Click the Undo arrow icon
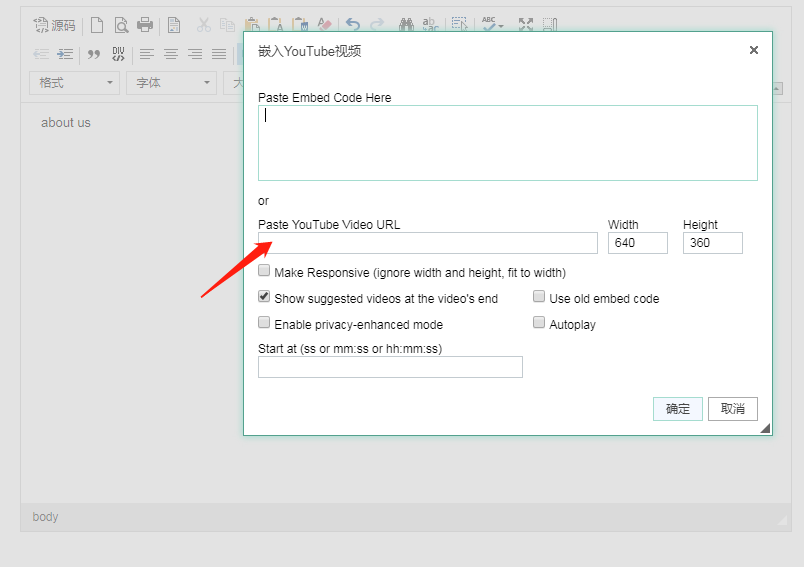804x567 pixels. (x=353, y=25)
